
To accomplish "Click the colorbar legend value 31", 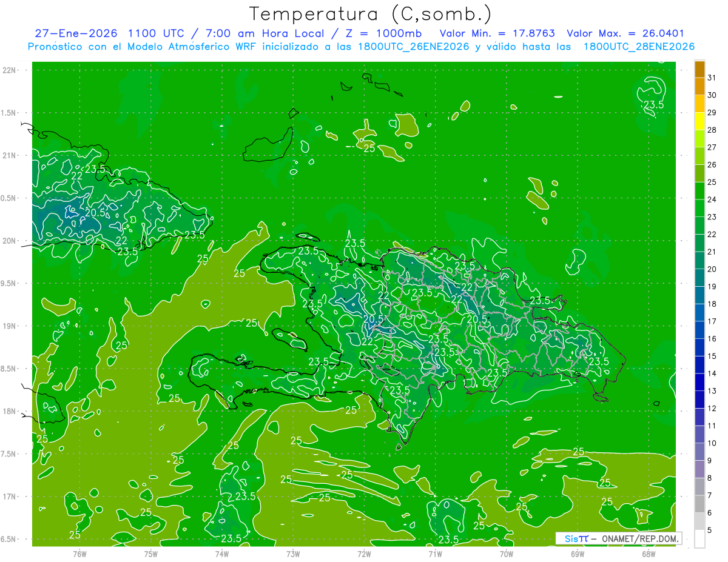I will (712, 78).
